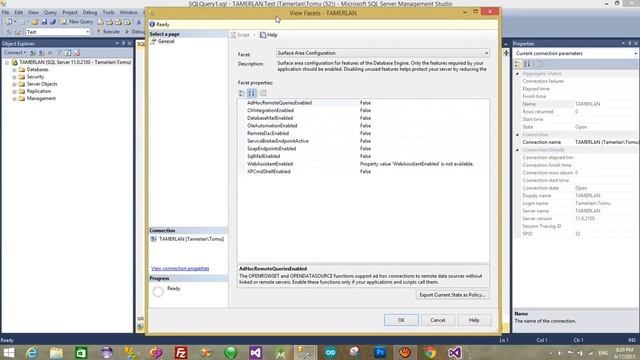Click the refresh icon in Object Explorer toolbar
Image resolution: width=640 pixels, height=360 pixels.
68,53
